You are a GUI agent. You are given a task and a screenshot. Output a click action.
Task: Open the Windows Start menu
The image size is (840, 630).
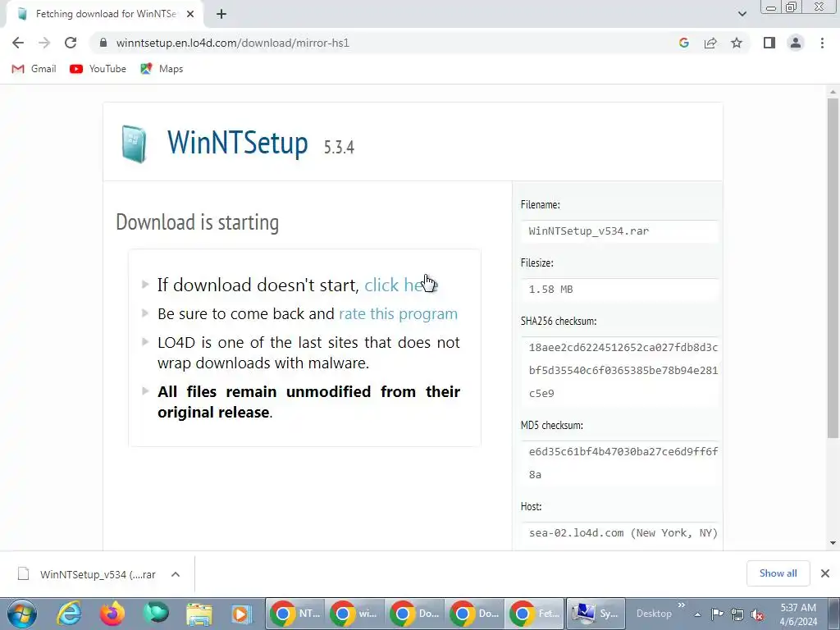pyautogui.click(x=22, y=614)
